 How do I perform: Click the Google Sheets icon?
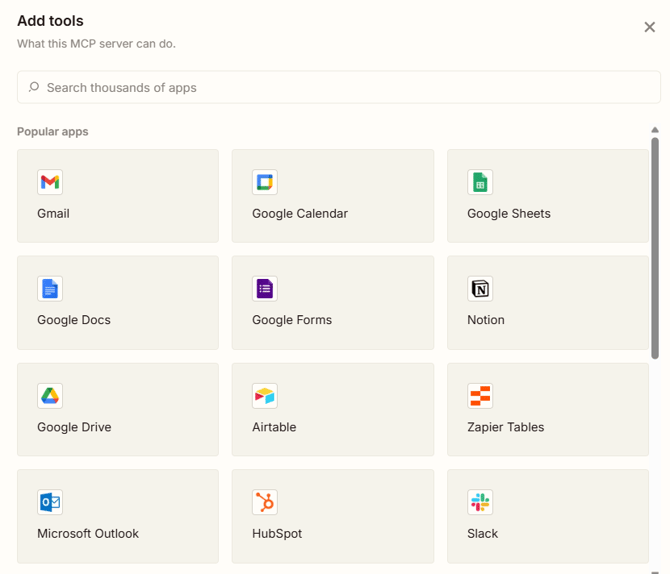click(480, 182)
